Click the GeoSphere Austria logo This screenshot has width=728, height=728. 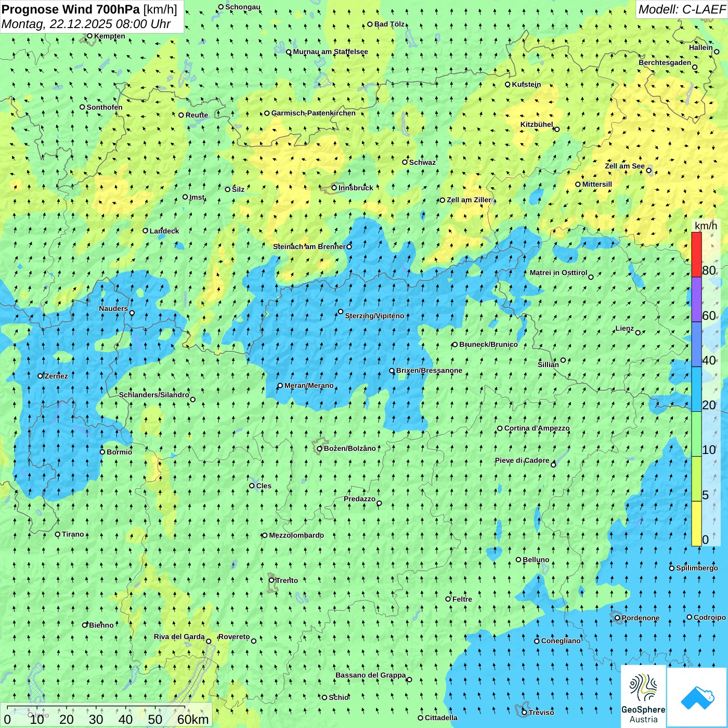(x=643, y=696)
